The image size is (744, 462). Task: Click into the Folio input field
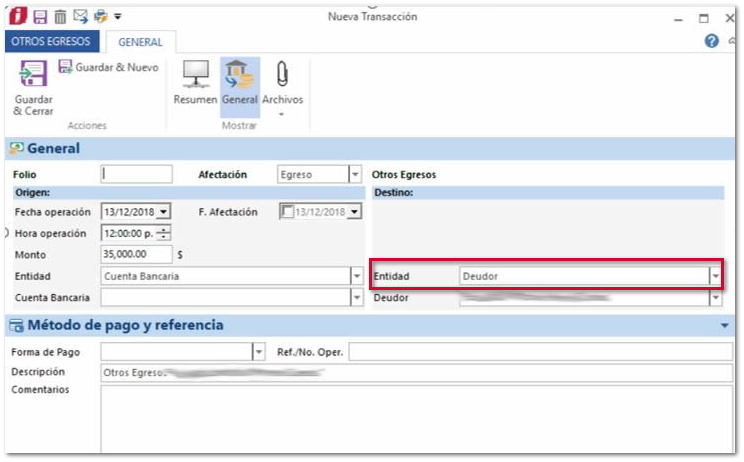[137, 174]
